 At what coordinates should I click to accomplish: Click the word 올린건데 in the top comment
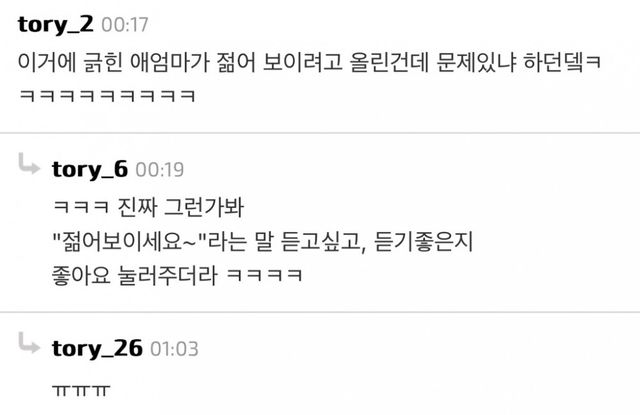pos(389,62)
